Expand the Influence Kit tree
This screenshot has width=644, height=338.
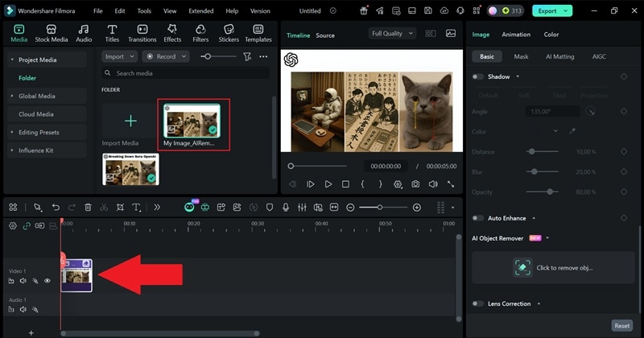12,150
